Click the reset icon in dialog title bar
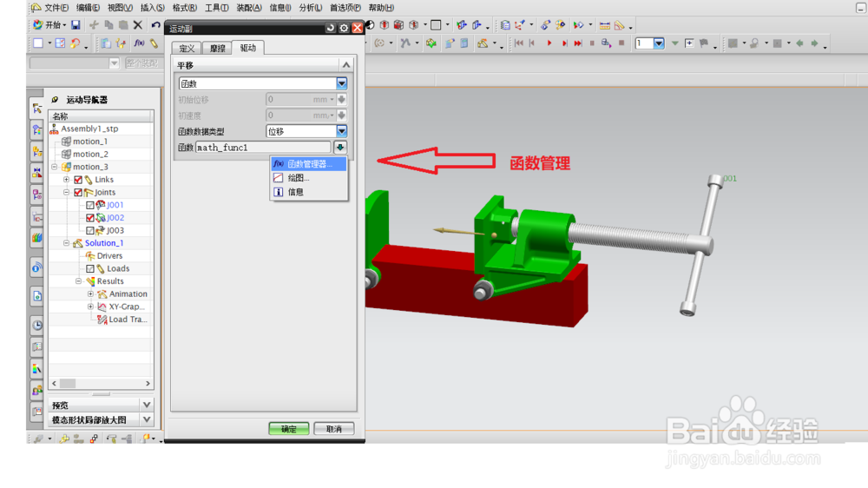Screen dimensions: 868x488 (x=330, y=28)
